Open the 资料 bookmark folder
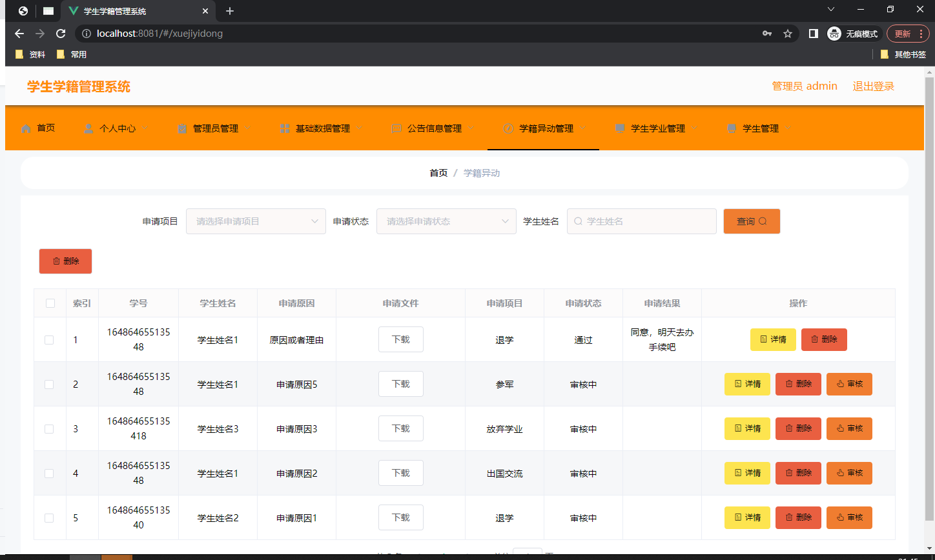Screen dimensions: 935x560 pos(30,55)
